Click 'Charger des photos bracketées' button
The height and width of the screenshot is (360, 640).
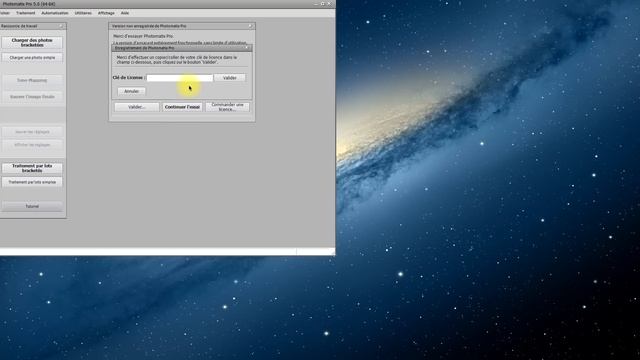(x=32, y=42)
